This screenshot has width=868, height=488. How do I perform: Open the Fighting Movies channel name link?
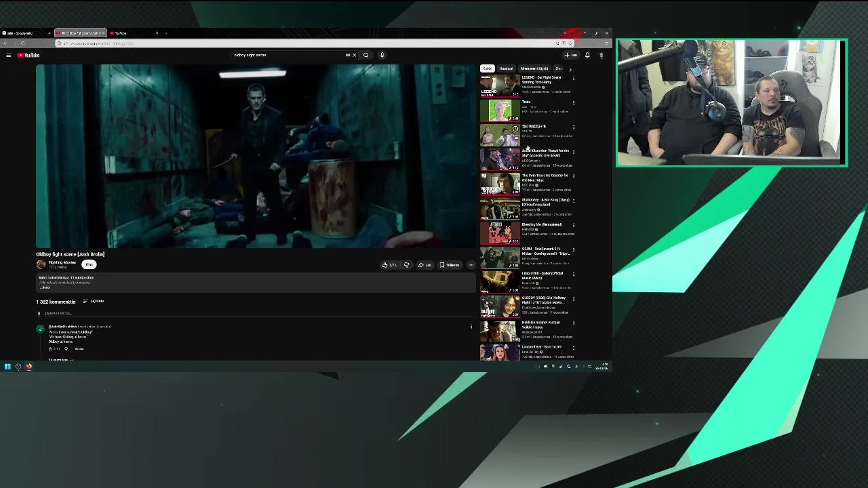coord(62,262)
